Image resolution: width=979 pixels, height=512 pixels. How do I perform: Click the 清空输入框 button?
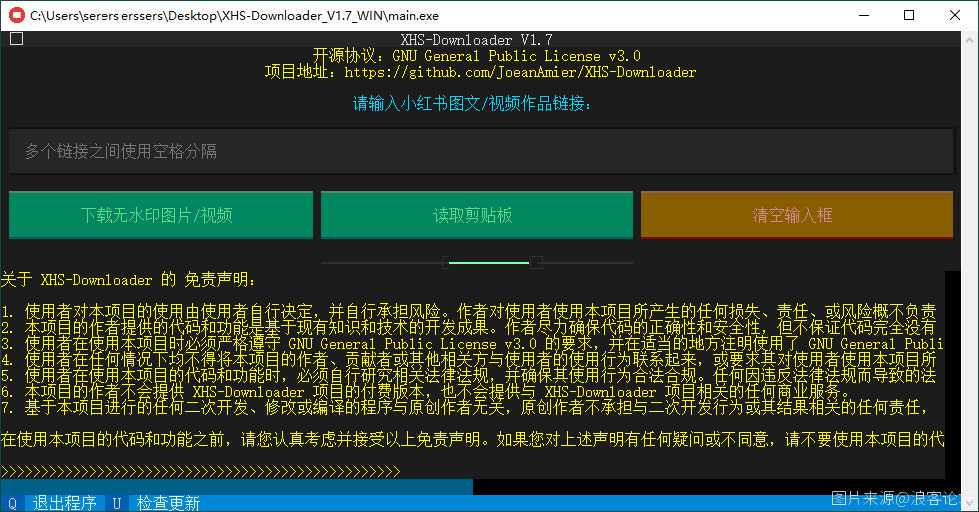797,215
